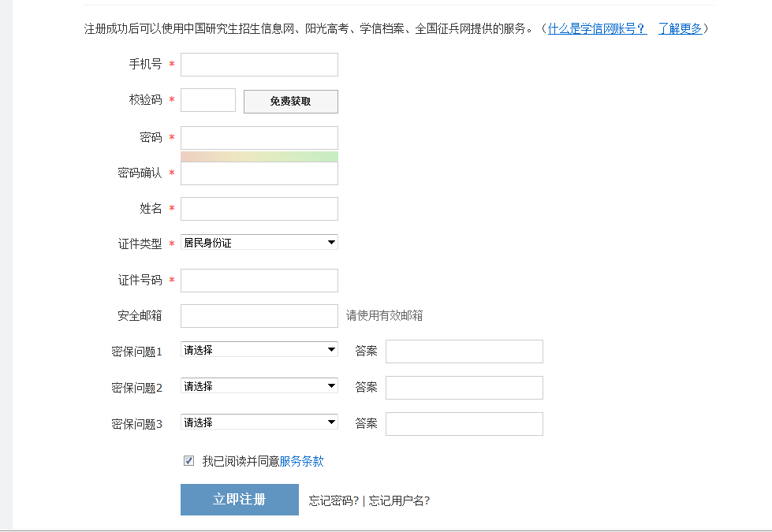Open the 密保问题1 dropdown
The height and width of the screenshot is (532, 772).
(x=259, y=349)
